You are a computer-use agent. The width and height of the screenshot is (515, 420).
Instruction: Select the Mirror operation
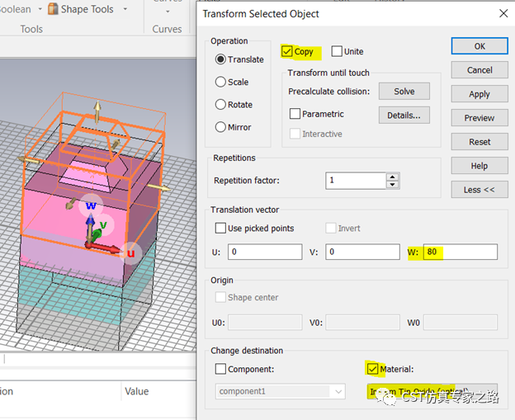click(x=220, y=127)
